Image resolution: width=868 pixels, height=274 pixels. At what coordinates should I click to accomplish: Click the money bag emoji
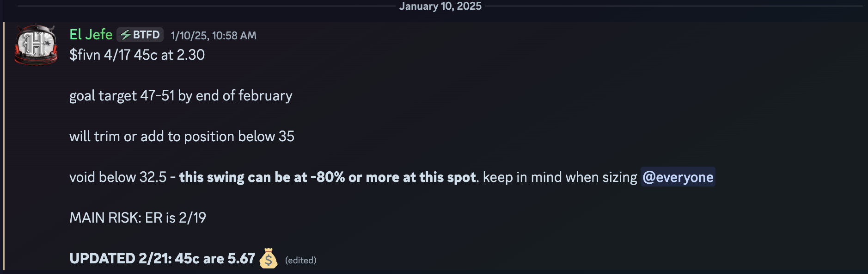pyautogui.click(x=268, y=258)
